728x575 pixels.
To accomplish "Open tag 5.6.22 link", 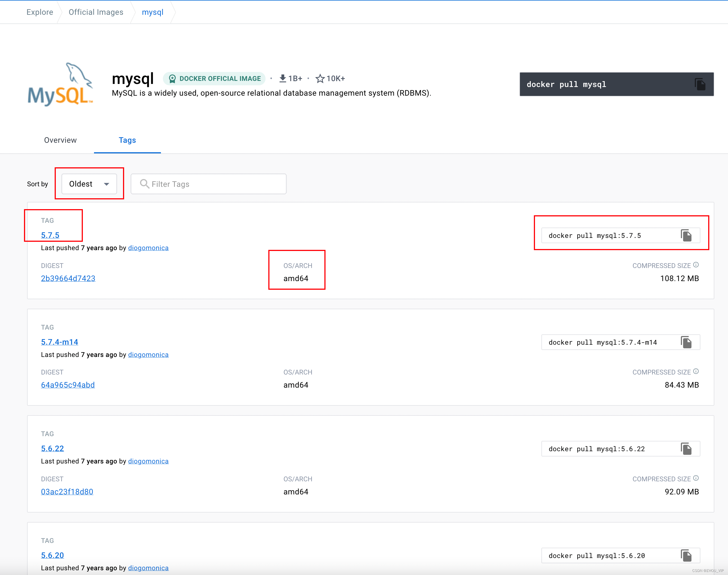I will click(52, 448).
